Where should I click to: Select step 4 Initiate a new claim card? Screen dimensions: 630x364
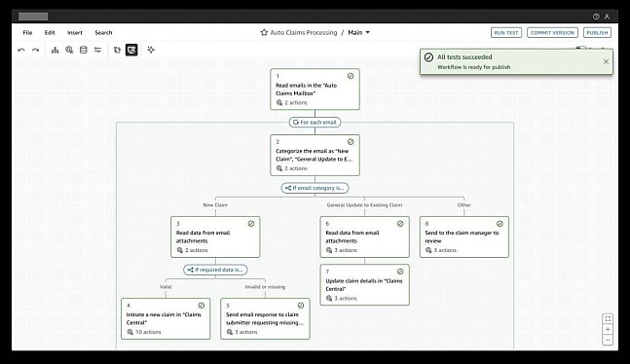tap(166, 318)
